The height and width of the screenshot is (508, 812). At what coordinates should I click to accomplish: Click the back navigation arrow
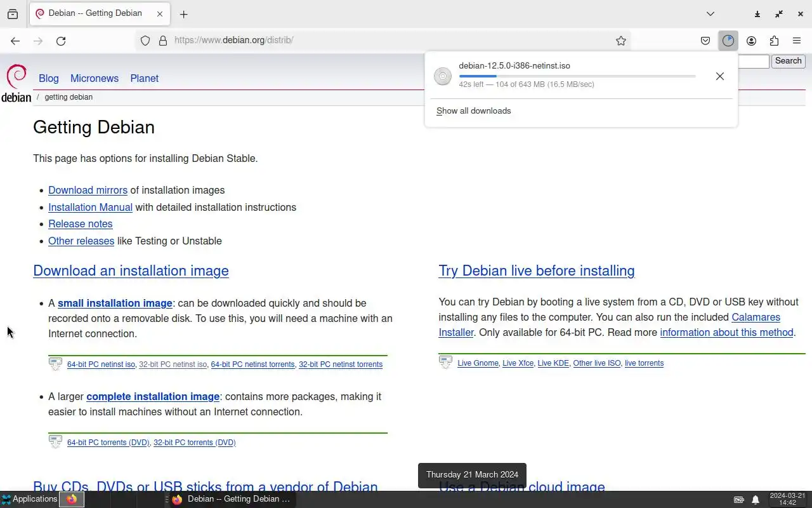(15, 41)
